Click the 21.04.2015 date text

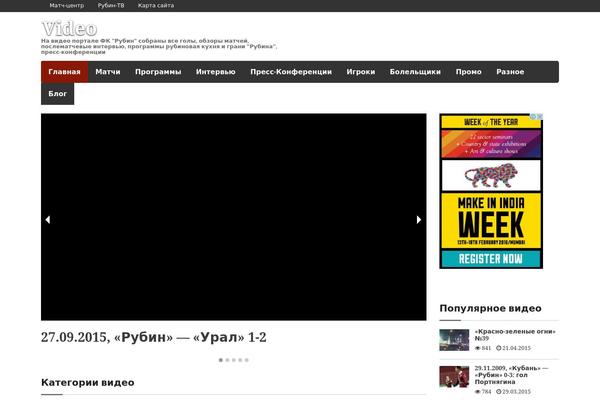coord(516,348)
